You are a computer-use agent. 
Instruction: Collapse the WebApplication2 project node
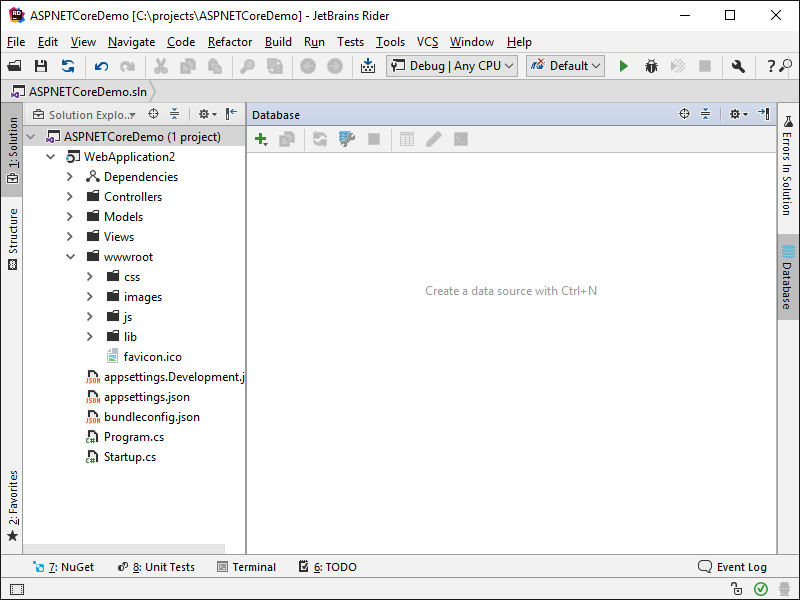click(51, 157)
